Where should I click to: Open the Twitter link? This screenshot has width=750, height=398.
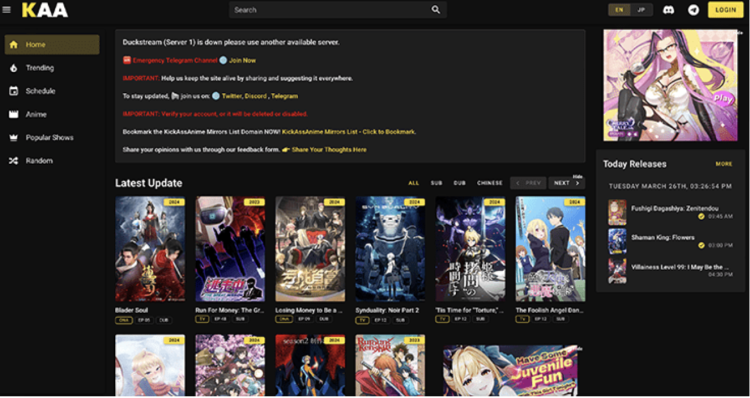pos(232,96)
